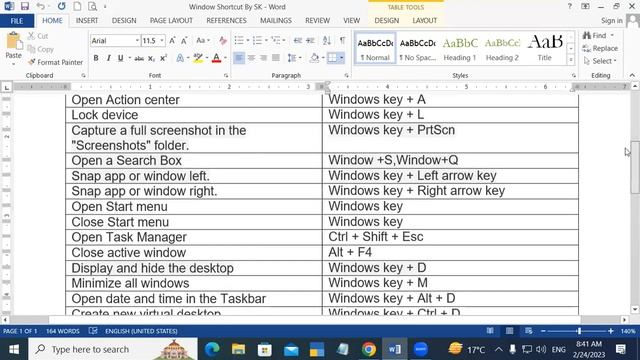
Task: Click the Text Effects icon
Action: (x=180, y=58)
